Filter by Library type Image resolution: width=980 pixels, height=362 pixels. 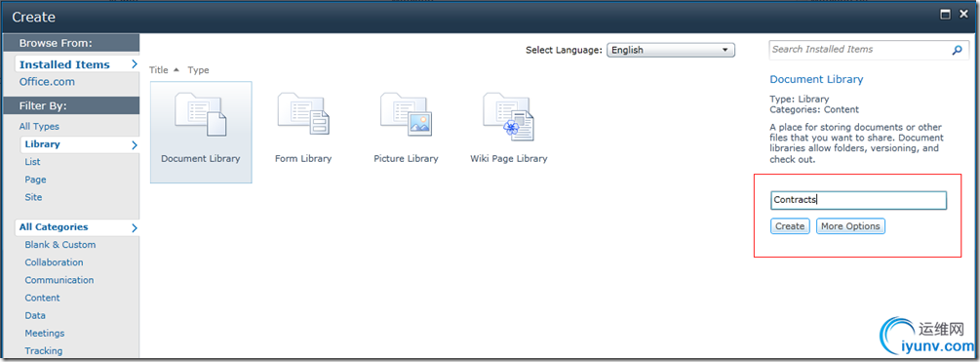pos(79,144)
